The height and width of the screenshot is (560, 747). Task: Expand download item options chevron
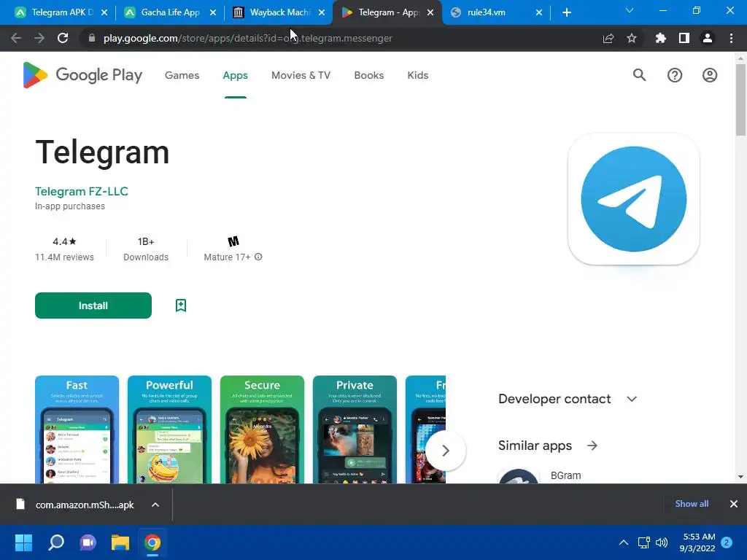(155, 505)
